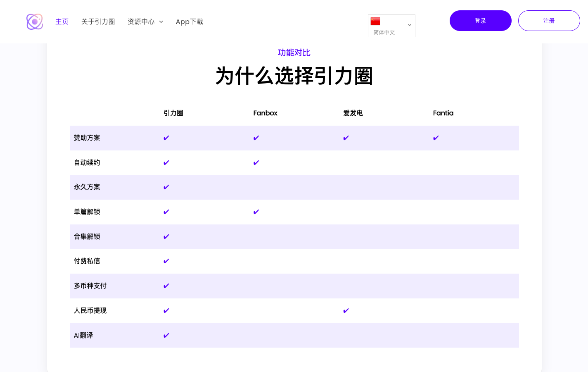
Task: Click the Fantia column header
Action: coord(443,113)
